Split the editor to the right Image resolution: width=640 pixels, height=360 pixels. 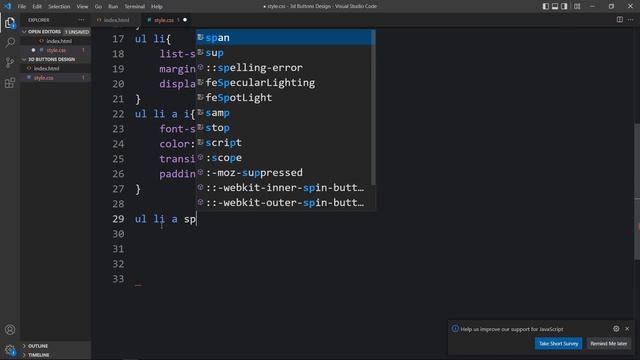pyautogui.click(x=620, y=20)
